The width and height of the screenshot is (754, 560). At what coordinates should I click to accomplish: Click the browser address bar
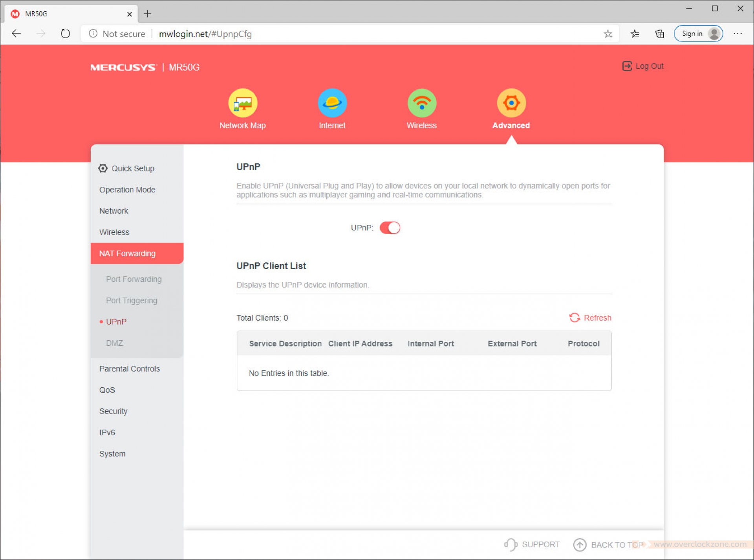[x=353, y=34]
